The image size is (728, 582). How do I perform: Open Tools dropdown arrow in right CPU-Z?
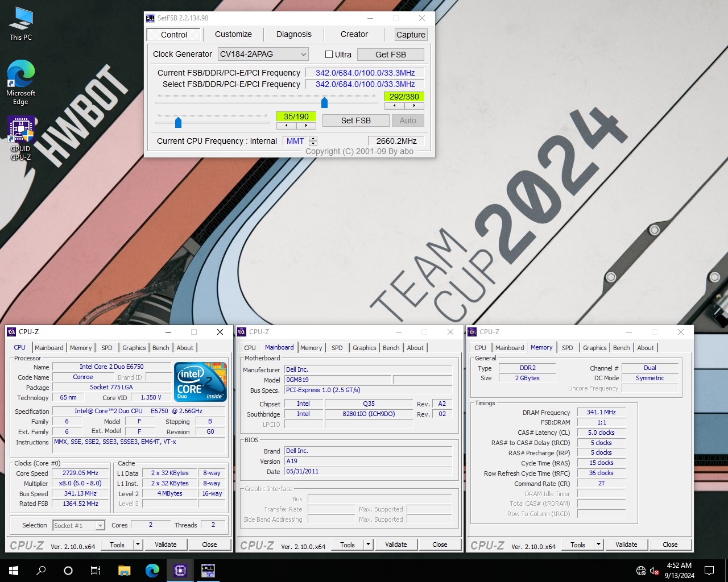[x=598, y=544]
